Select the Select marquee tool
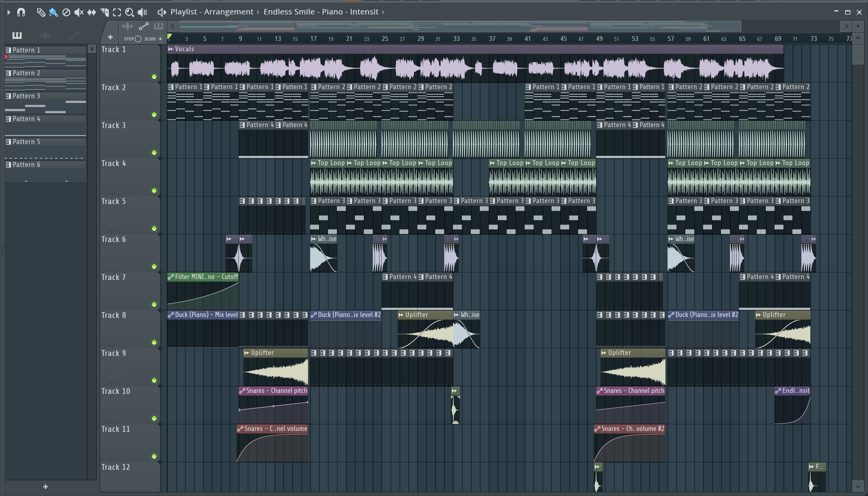 (117, 13)
